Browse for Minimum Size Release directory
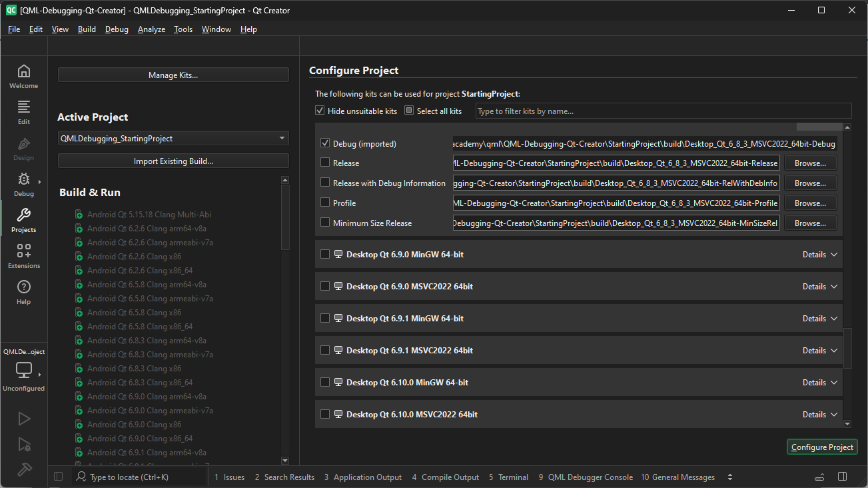Viewport: 868px width, 488px height. pos(810,223)
